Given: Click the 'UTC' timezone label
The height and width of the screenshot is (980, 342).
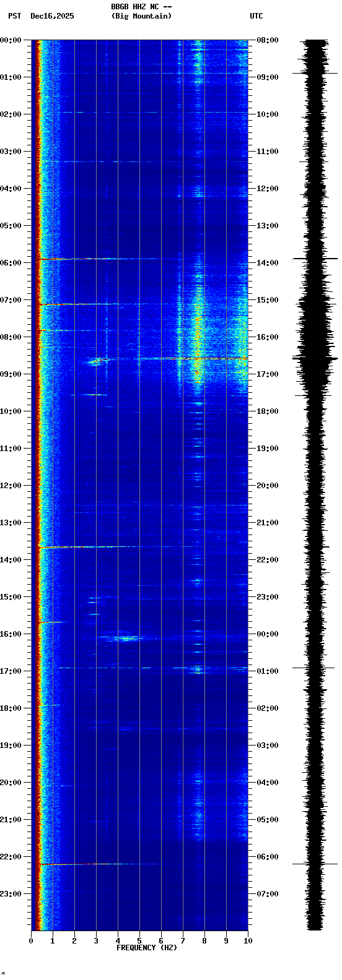Looking at the screenshot, I should point(256,16).
